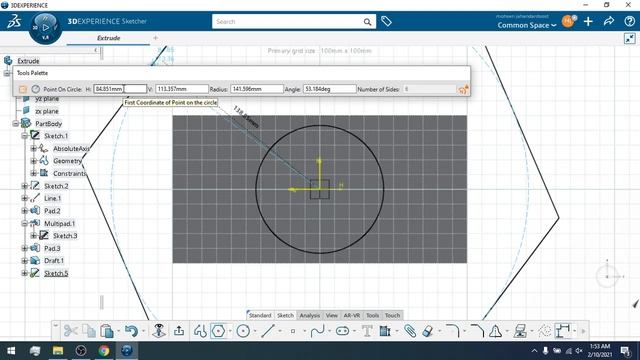Select the Extrude document tab
This screenshot has height=360, width=640.
[109, 38]
